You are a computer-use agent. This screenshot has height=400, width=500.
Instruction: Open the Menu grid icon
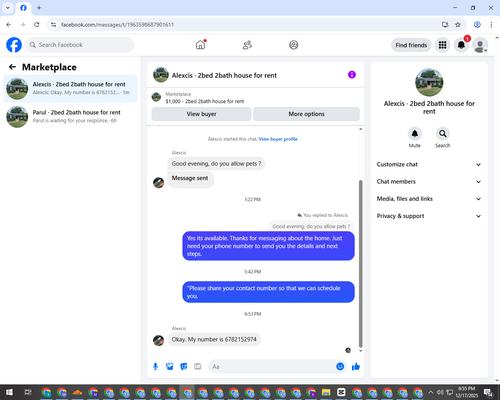click(442, 45)
